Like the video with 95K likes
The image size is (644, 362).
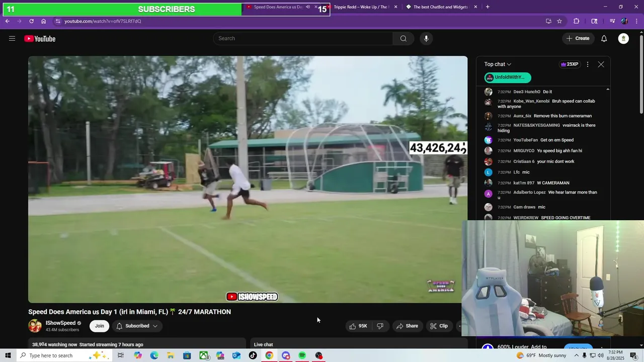[358, 326]
